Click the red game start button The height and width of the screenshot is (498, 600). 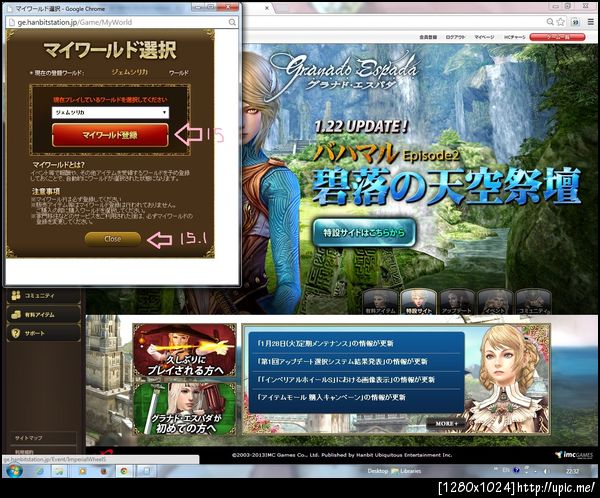pyautogui.click(x=557, y=37)
